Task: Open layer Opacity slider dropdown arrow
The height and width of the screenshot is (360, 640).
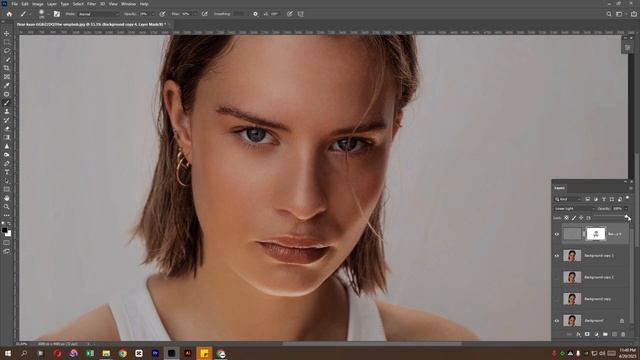Action: coord(627,209)
